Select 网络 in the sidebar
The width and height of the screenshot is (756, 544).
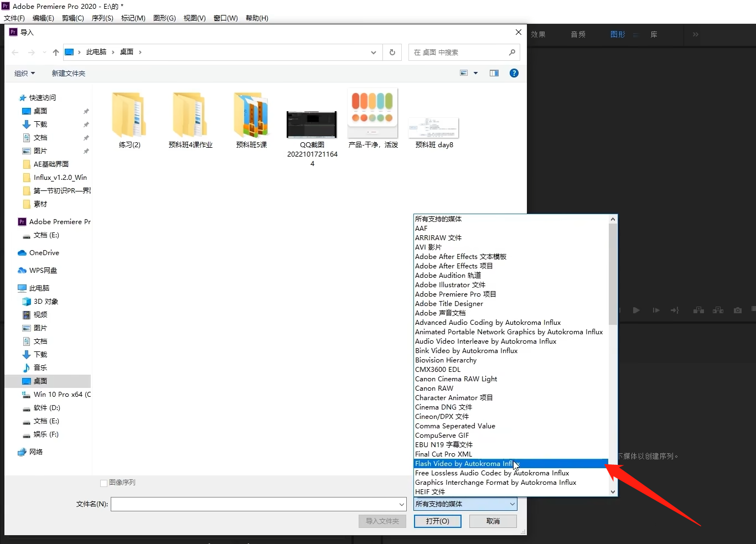36,452
